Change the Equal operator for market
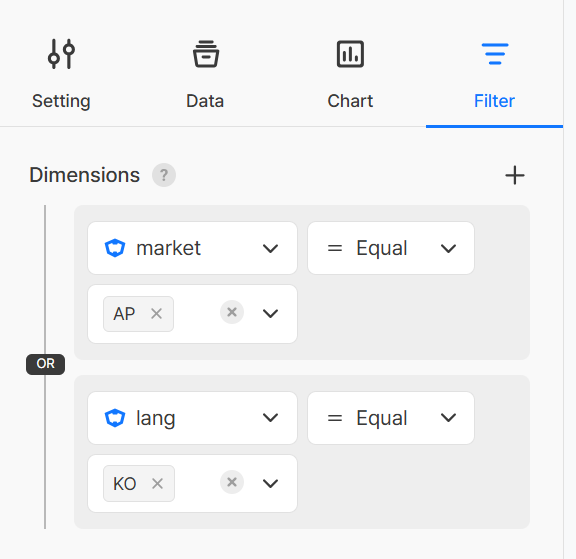Screen dimensions: 576x559 (391, 248)
